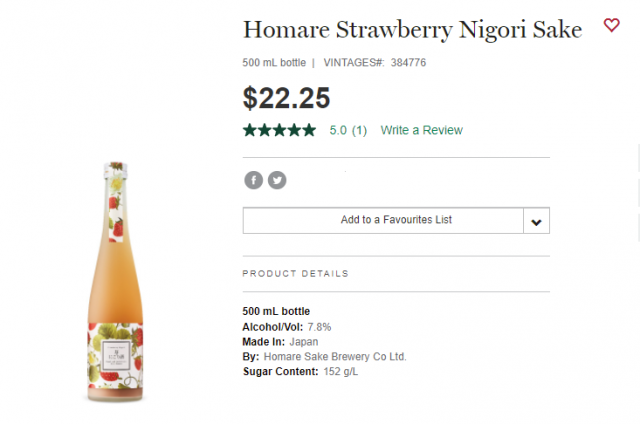
Task: Expand the favourites list dropdown arrow
Action: click(x=536, y=221)
